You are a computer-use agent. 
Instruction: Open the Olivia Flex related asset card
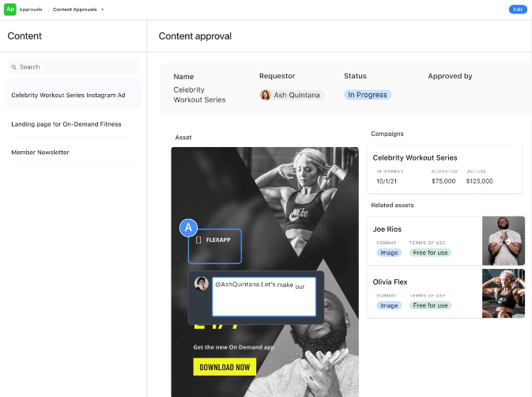(446, 293)
